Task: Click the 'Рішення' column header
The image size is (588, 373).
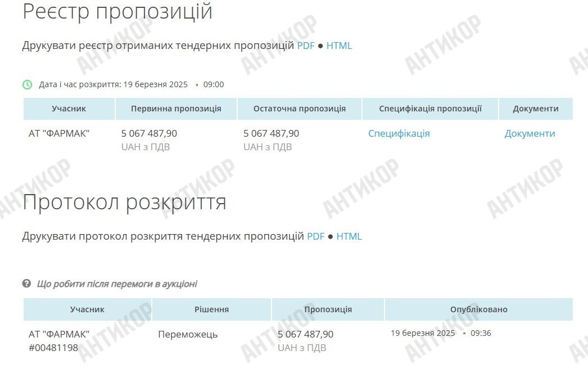Action: tap(211, 309)
